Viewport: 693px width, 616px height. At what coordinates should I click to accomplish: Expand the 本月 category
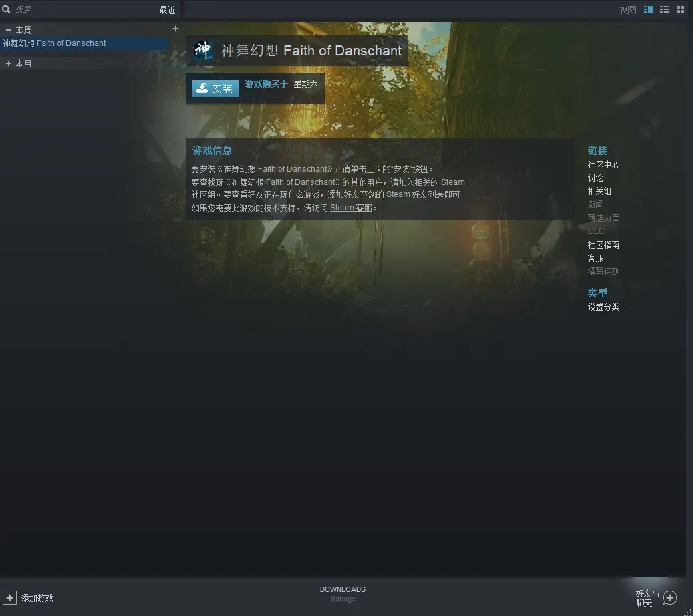point(9,63)
